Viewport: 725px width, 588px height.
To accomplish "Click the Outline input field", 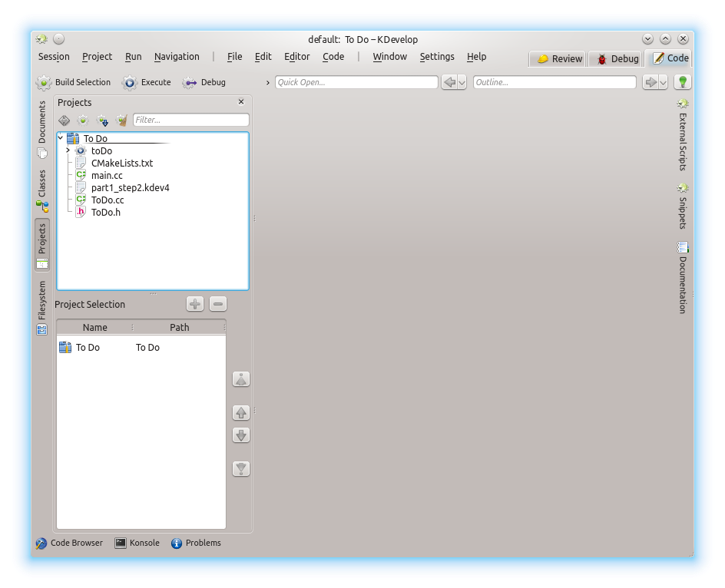I will (x=555, y=82).
